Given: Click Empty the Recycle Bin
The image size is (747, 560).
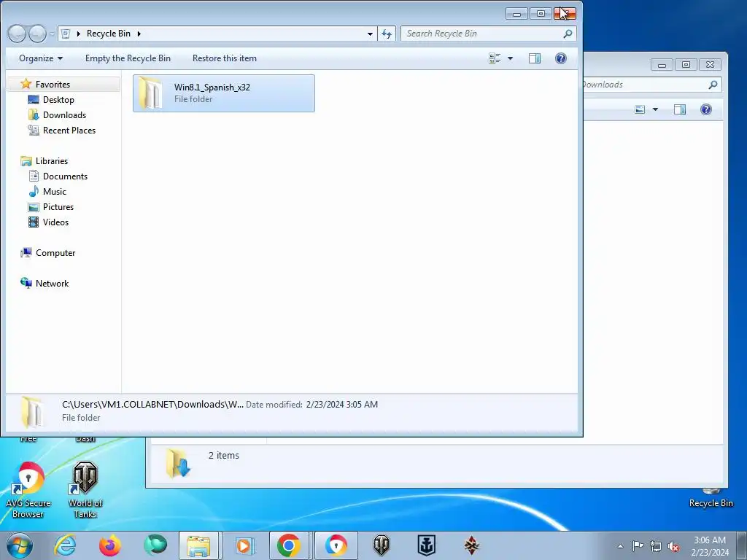Looking at the screenshot, I should pos(128,58).
